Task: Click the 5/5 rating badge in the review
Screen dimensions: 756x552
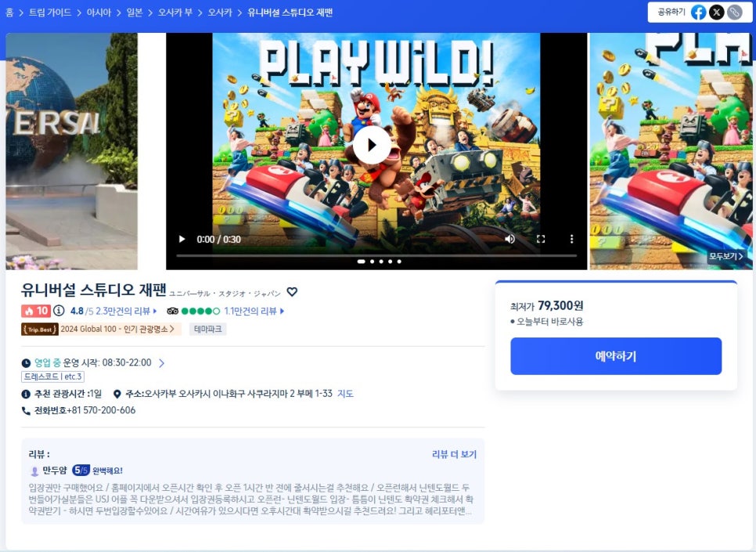Action: point(81,471)
